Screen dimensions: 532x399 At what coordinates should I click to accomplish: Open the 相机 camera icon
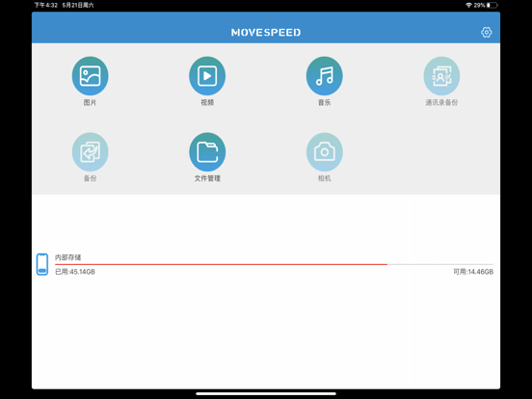[x=325, y=151]
